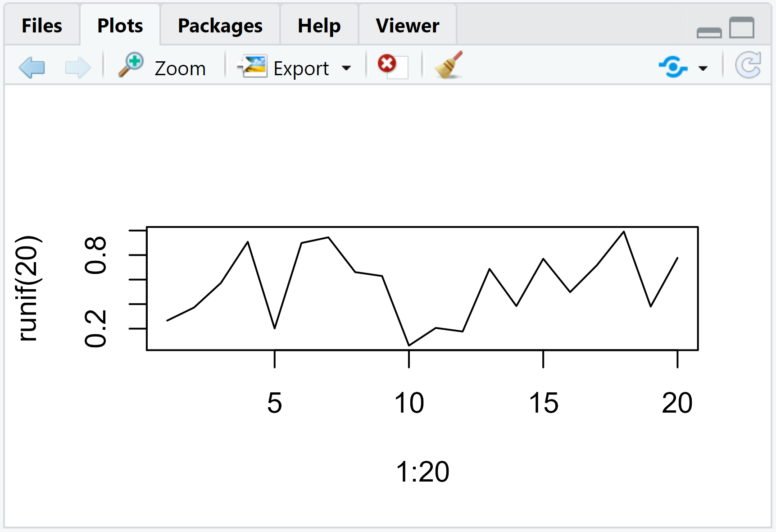Select the Help tab
Screen dimensions: 776x532
point(318,25)
